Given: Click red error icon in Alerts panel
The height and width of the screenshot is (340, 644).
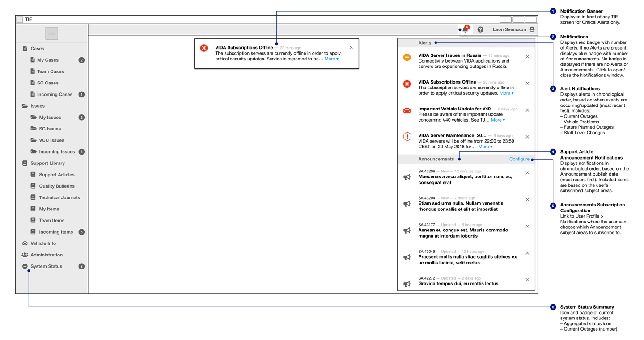Looking at the screenshot, I should pyautogui.click(x=407, y=84).
